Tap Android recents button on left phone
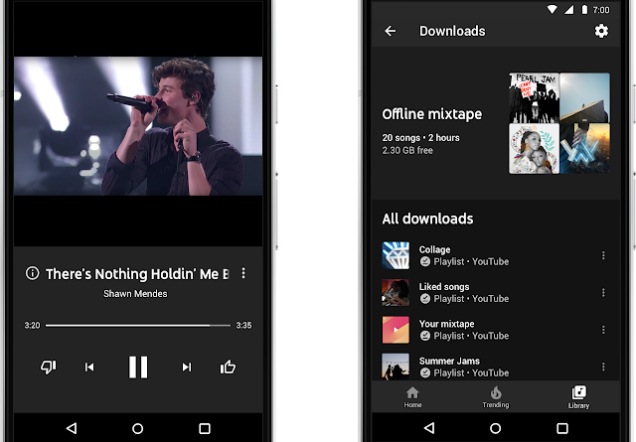The height and width of the screenshot is (442, 636). [204, 428]
